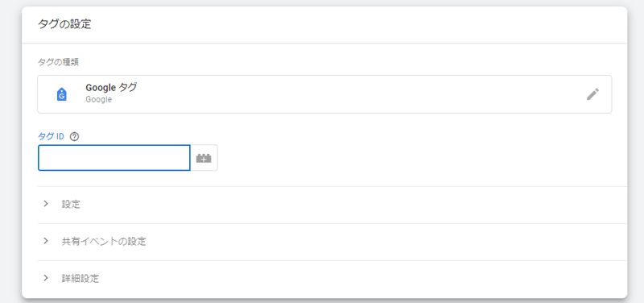Open the 詳細設定 label text
The width and height of the screenshot is (644, 303).
(x=80, y=278)
